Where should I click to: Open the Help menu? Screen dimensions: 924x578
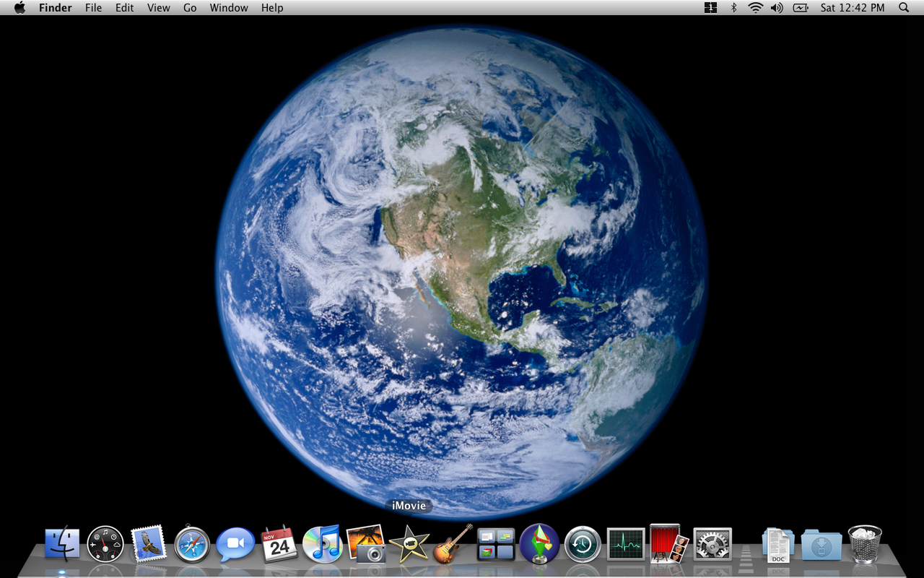click(272, 8)
